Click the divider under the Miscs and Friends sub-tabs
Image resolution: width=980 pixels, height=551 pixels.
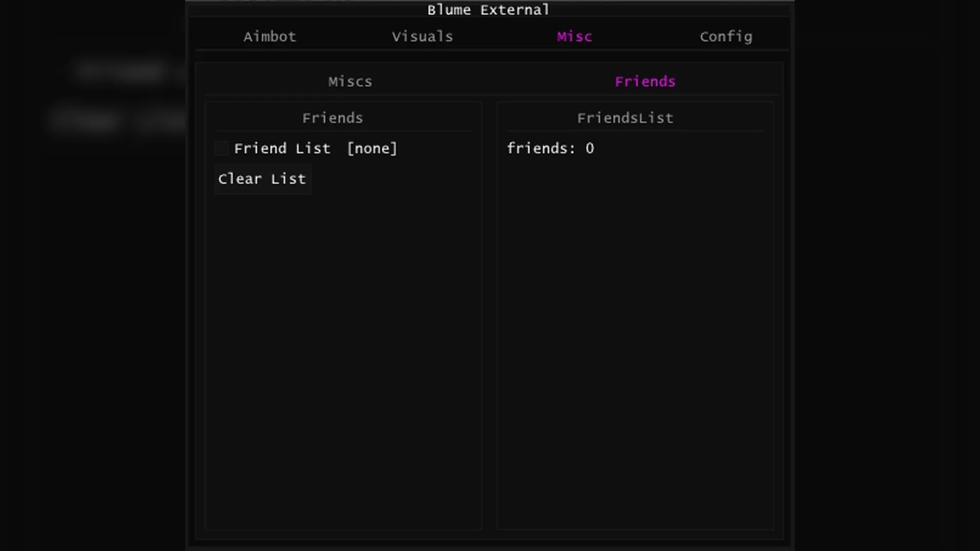(491, 95)
